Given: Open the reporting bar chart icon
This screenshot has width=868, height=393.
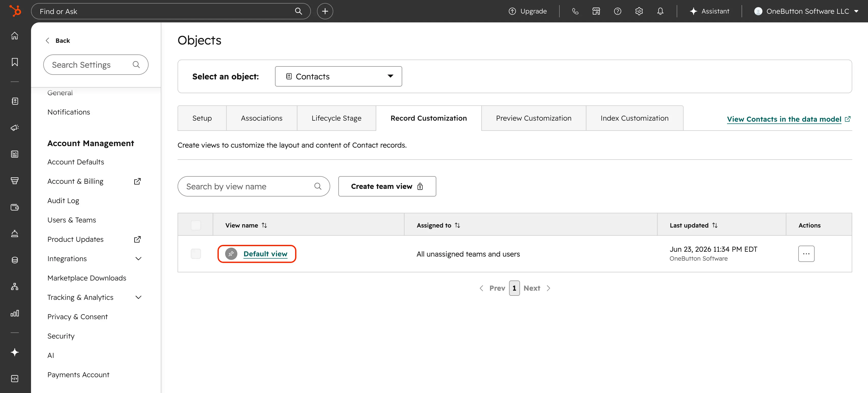Looking at the screenshot, I should (x=15, y=313).
